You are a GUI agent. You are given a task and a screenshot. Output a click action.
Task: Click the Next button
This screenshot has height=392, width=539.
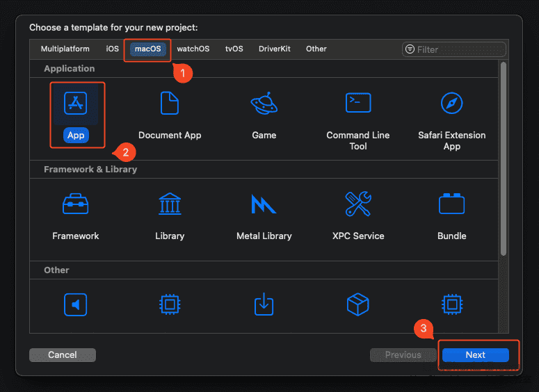pyautogui.click(x=476, y=355)
